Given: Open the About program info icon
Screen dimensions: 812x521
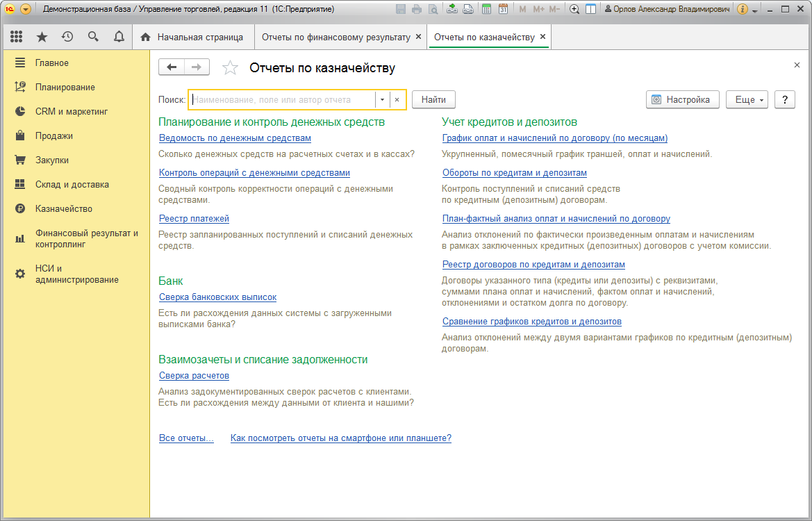Looking at the screenshot, I should click(x=742, y=9).
